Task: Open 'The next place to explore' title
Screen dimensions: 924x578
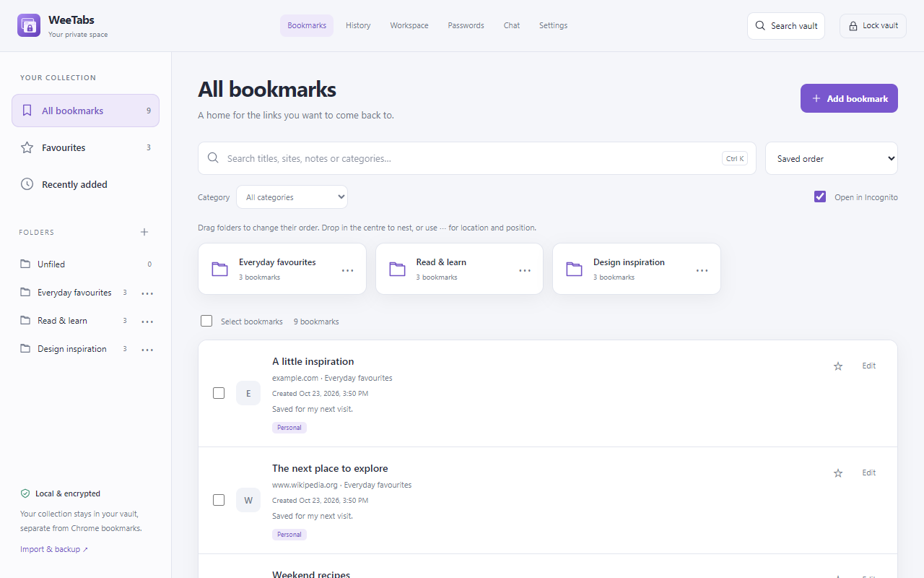Action: pyautogui.click(x=330, y=468)
